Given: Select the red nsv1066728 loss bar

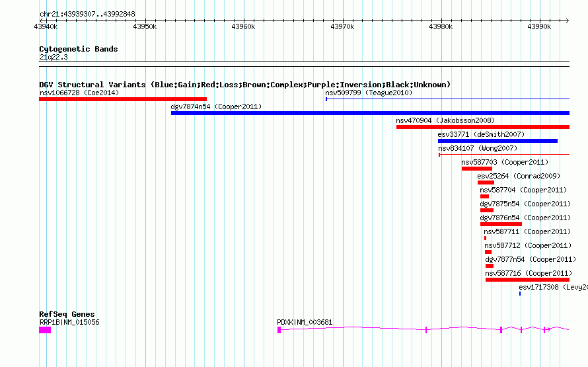Looking at the screenshot, I should point(123,99).
